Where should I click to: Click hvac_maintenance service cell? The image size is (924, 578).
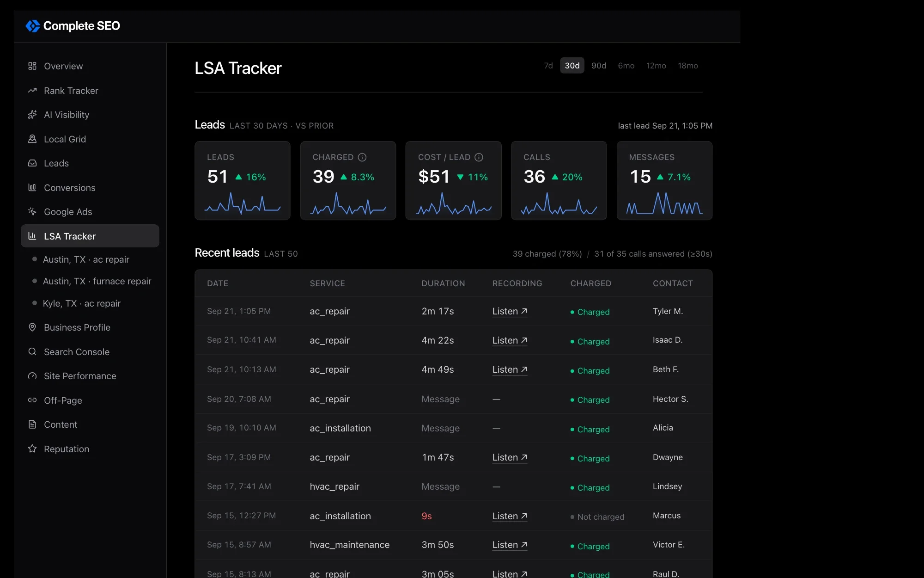pyautogui.click(x=350, y=545)
